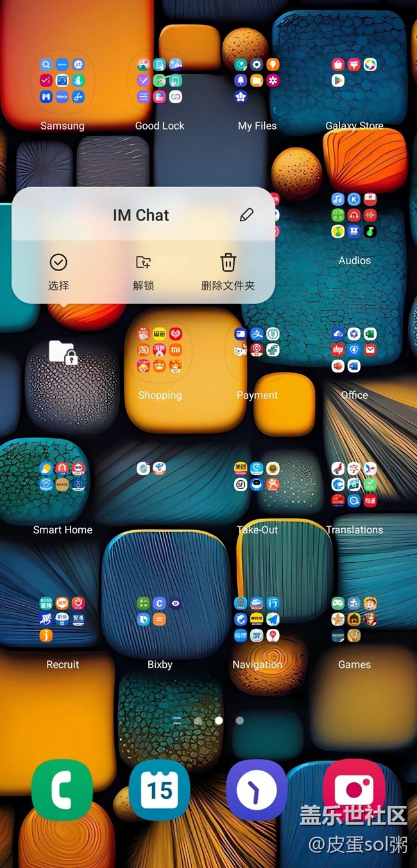Open the Samsung folder

click(62, 81)
